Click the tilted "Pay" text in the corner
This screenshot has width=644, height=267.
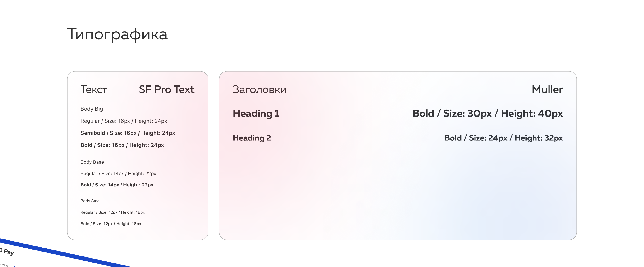(8, 252)
